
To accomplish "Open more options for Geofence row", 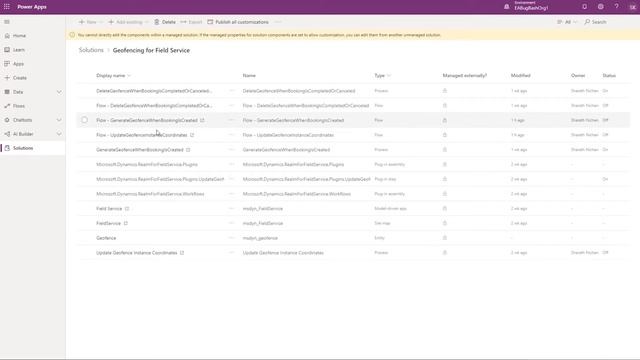I will [x=231, y=238].
